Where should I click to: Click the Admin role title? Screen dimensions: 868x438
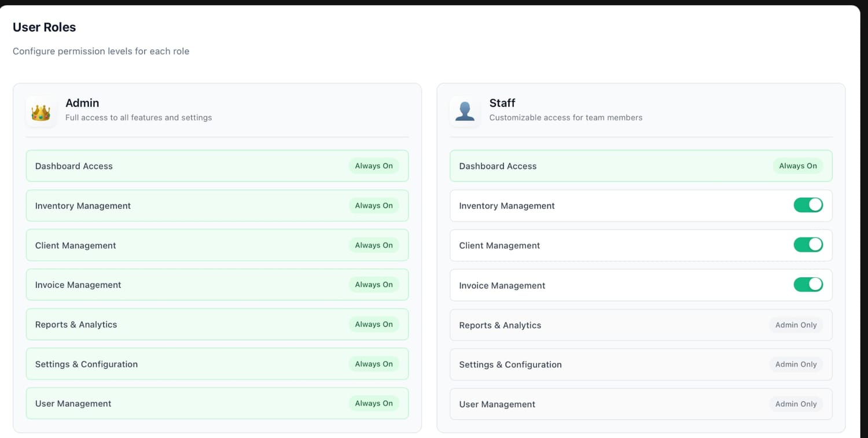pyautogui.click(x=82, y=103)
